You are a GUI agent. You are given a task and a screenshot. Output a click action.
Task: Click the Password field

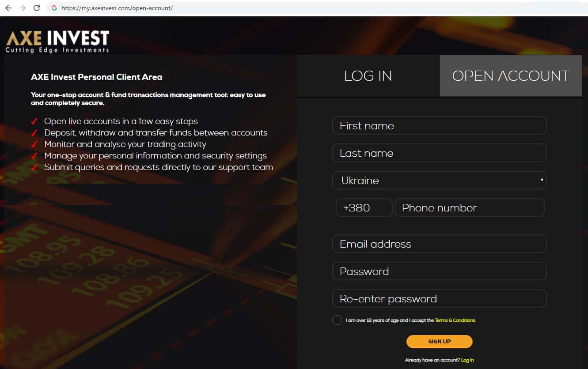(439, 271)
